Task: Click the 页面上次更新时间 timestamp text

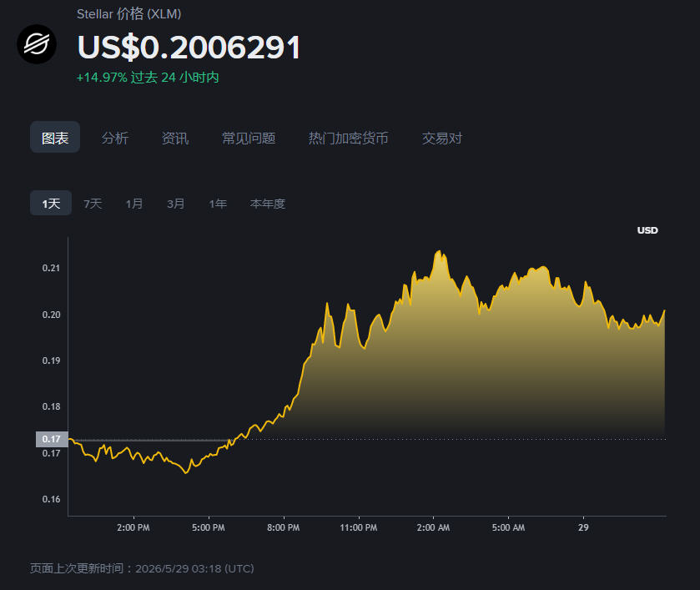Action: tap(142, 568)
